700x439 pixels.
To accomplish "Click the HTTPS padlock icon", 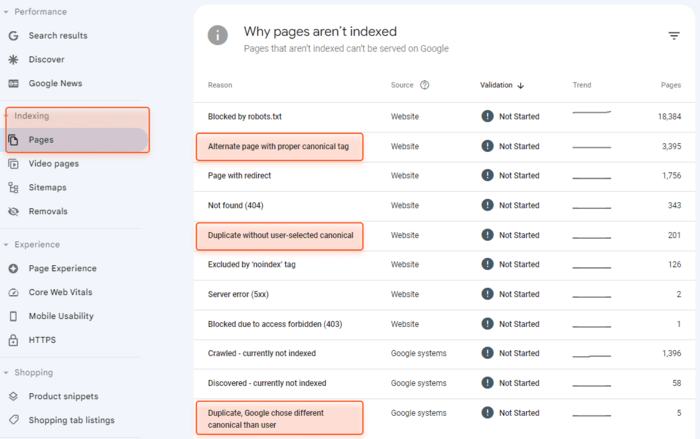I will tap(13, 340).
